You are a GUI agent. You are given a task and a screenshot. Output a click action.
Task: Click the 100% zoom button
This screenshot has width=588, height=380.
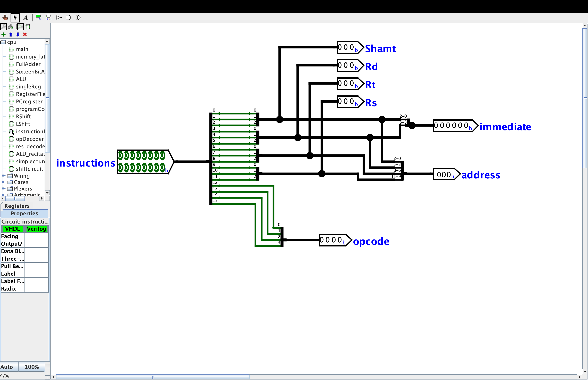(32, 367)
